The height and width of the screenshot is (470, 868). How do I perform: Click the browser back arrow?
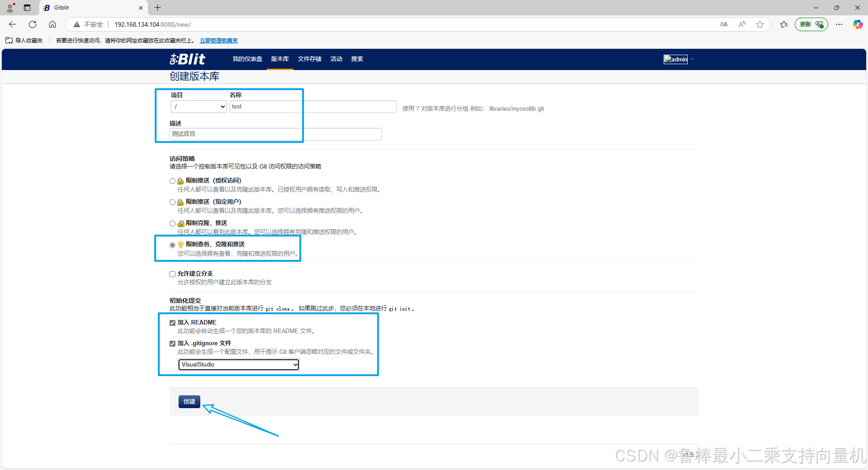[x=12, y=24]
